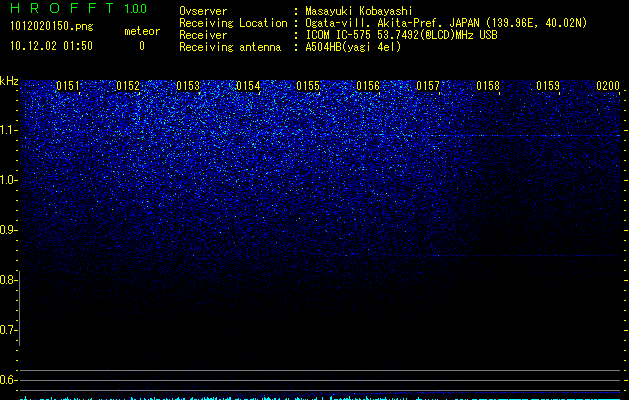Click the 0.7 kHz axis label
629x400 pixels.
[8, 330]
